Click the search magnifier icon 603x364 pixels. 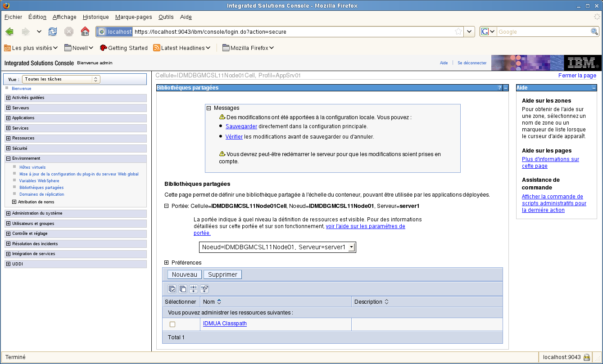tap(594, 31)
